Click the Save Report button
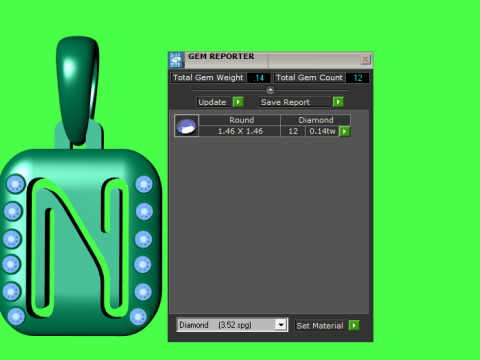Viewport: 480px width, 360px height. click(295, 102)
